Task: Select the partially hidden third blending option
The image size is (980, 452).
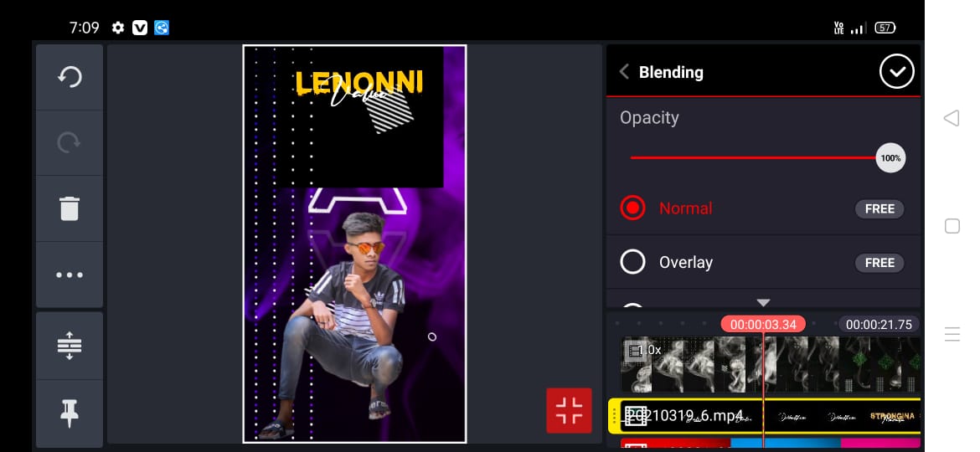Action: point(632,306)
